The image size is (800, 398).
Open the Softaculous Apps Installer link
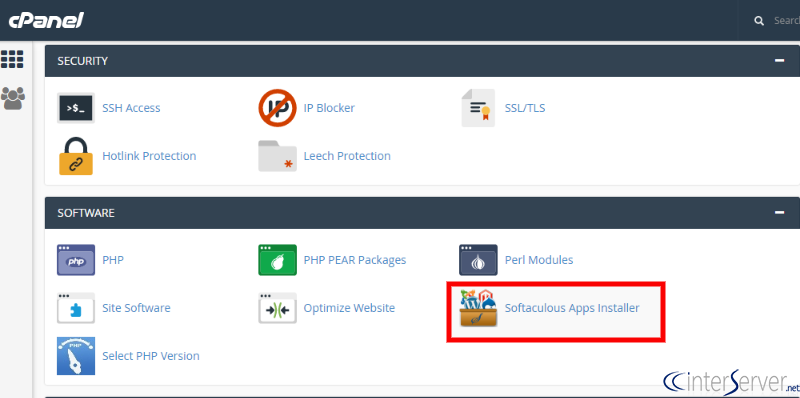(x=572, y=308)
